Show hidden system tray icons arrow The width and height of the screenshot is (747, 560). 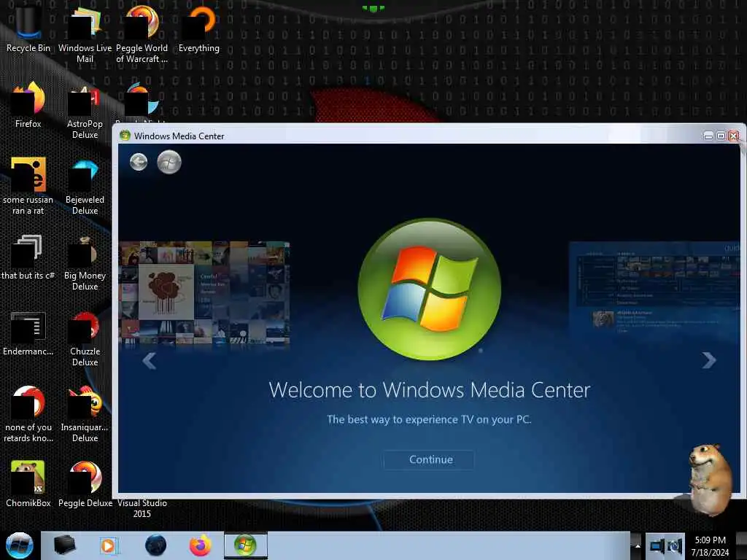tap(638, 545)
